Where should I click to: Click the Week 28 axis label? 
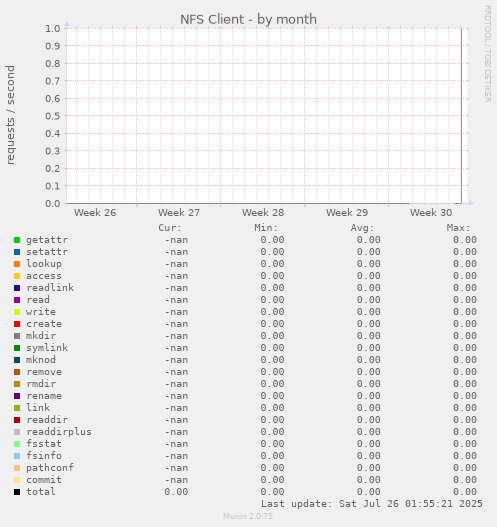coord(263,212)
